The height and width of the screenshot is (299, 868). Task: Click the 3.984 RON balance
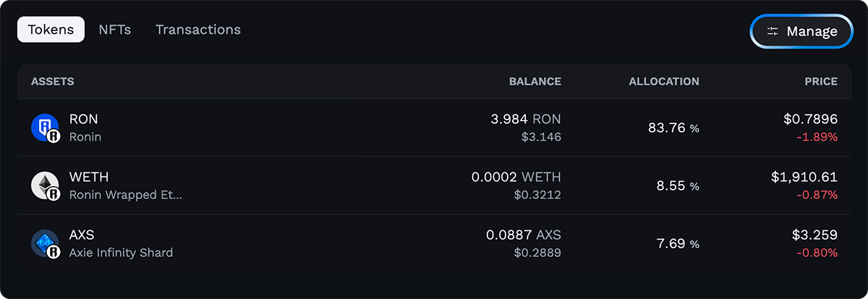[x=526, y=119]
